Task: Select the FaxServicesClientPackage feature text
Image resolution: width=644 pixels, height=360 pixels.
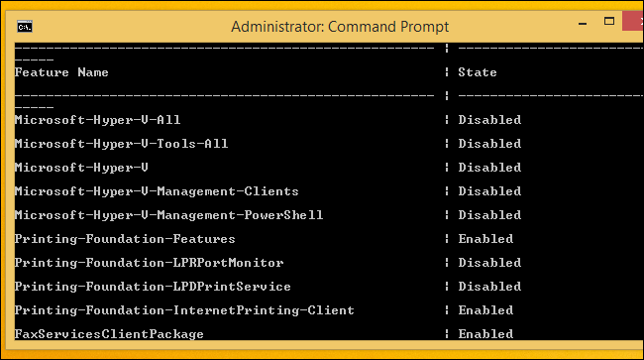Action: [109, 334]
